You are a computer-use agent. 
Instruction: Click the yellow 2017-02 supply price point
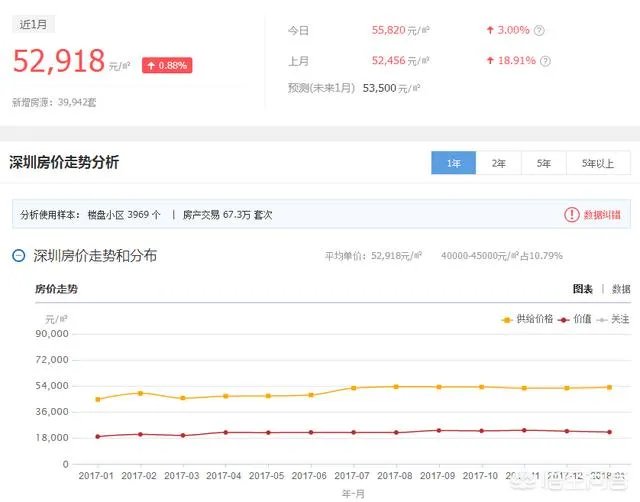coord(140,393)
